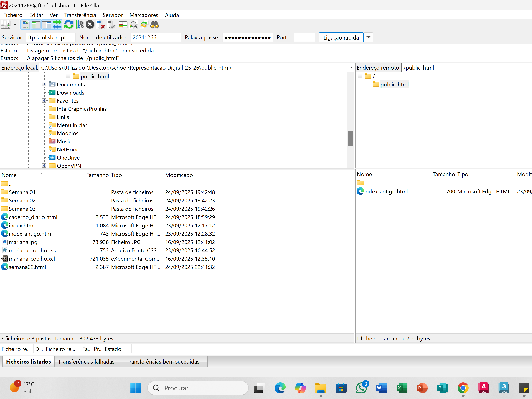Switch to Transferências falhadas tab
The width and height of the screenshot is (532, 399).
[86, 362]
